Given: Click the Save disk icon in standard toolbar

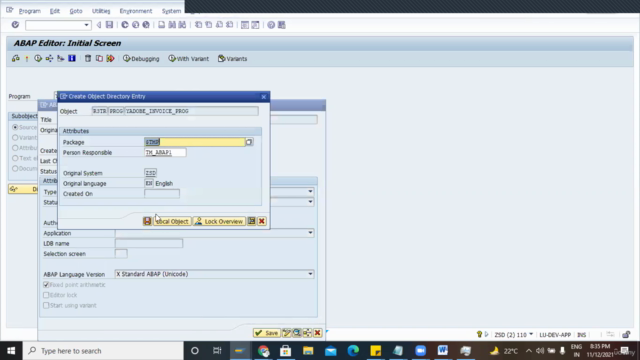Looking at the screenshot, I should (109, 25).
